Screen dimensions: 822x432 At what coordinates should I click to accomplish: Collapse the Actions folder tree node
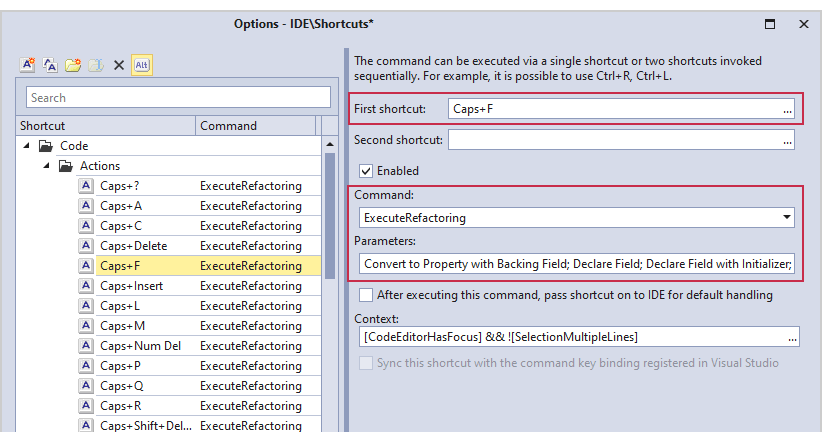tap(45, 166)
